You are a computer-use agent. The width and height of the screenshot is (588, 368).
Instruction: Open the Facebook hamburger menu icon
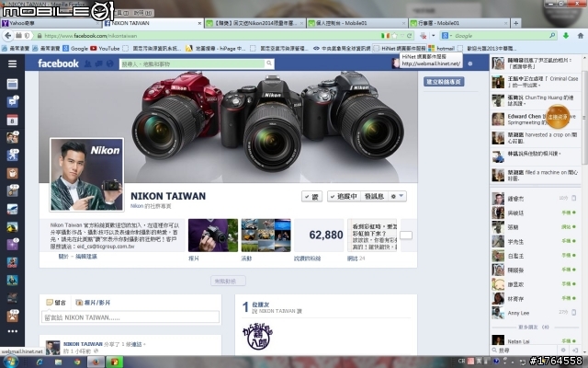point(12,63)
